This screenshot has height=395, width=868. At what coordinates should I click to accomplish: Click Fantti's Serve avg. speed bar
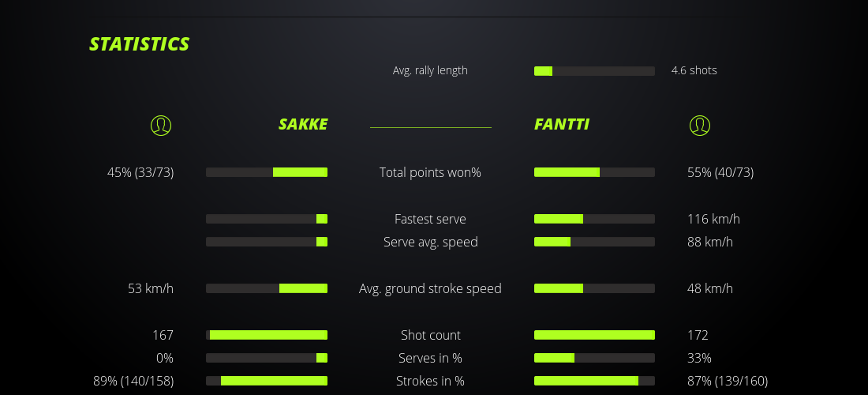coord(594,242)
